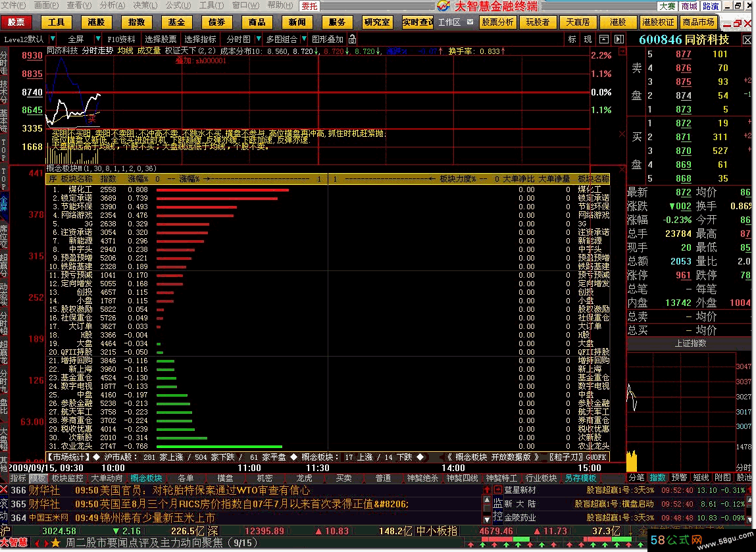Open the 财华社 news item numbered 366

245,489
